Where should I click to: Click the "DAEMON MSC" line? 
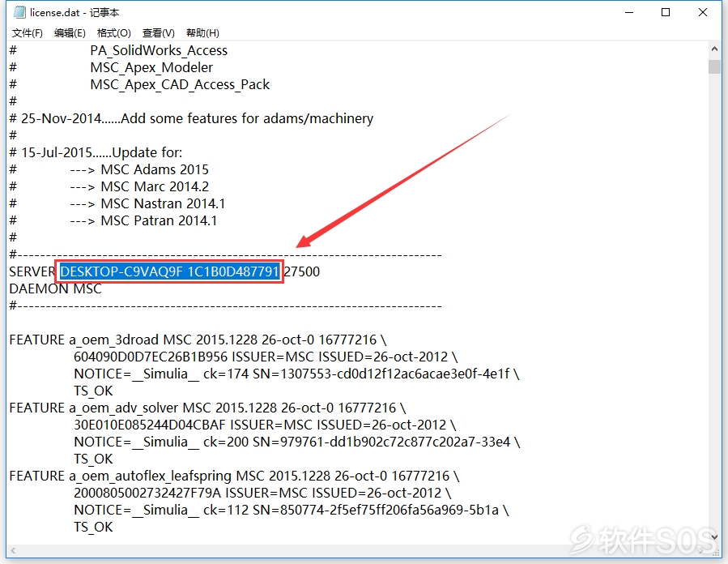[55, 289]
